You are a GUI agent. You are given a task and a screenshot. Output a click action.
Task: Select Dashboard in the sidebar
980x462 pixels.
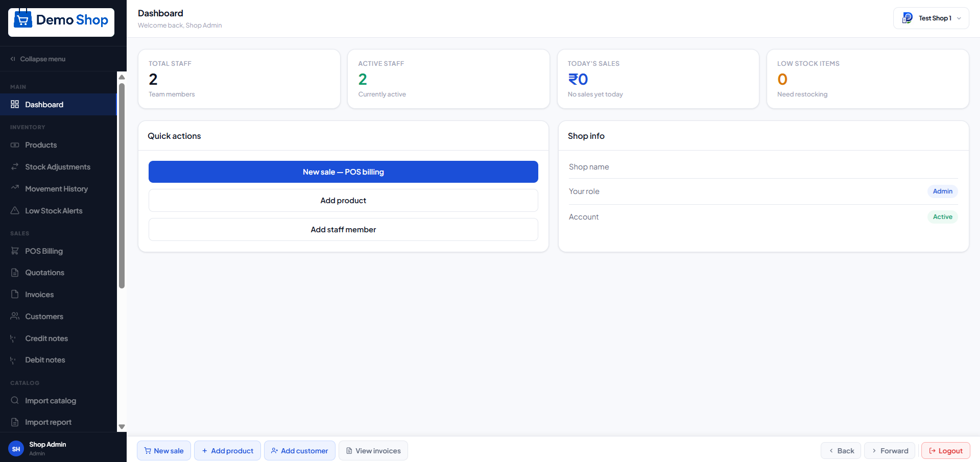(x=58, y=105)
